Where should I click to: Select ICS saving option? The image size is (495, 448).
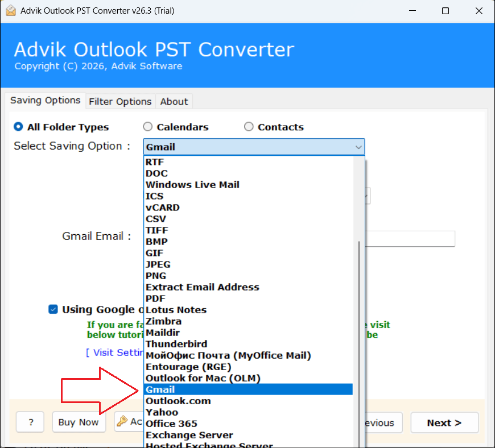click(248, 196)
